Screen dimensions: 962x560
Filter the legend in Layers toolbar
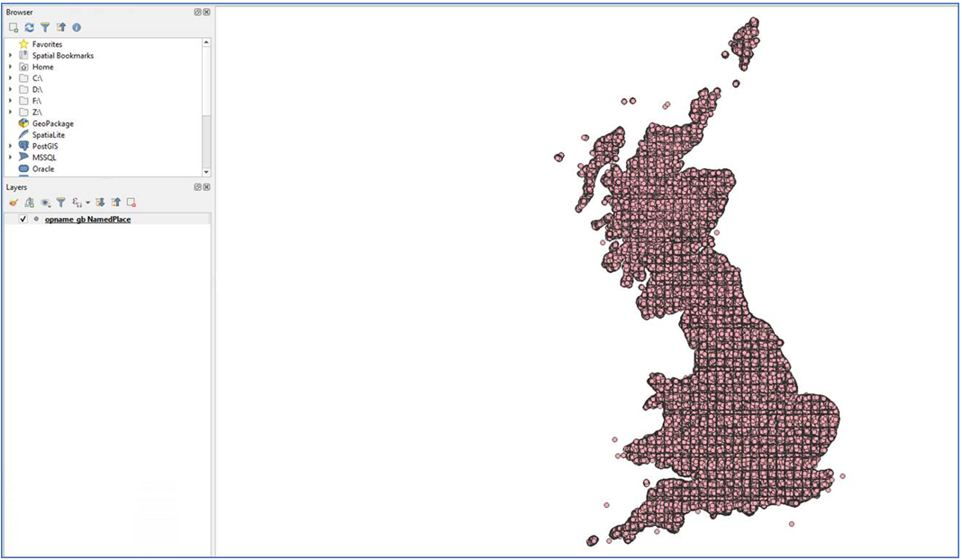point(60,203)
